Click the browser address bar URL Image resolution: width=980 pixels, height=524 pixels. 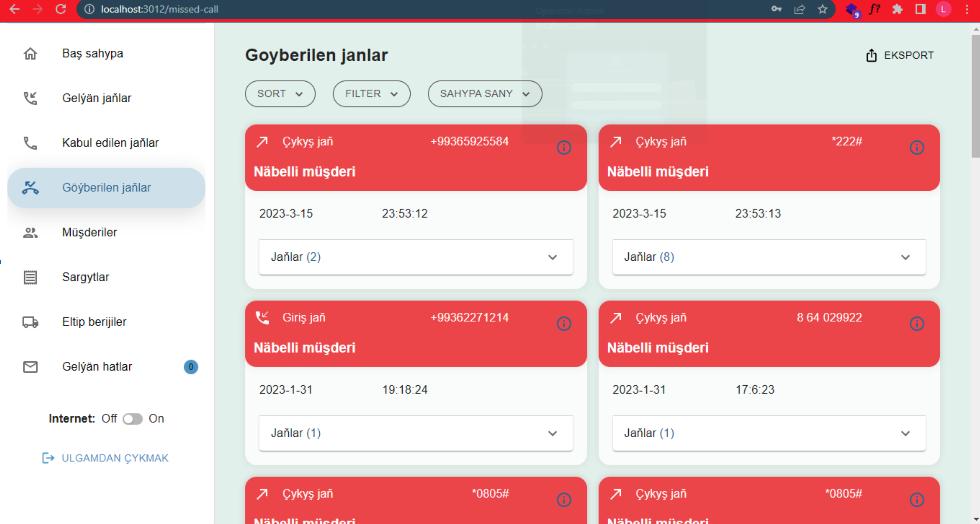click(x=159, y=9)
